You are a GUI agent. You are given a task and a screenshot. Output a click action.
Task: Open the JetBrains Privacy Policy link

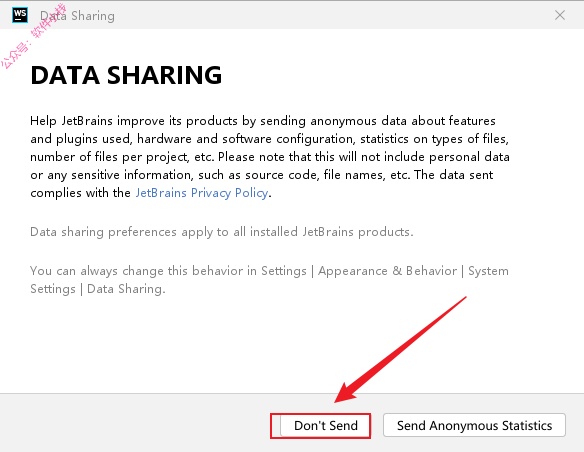click(x=201, y=193)
